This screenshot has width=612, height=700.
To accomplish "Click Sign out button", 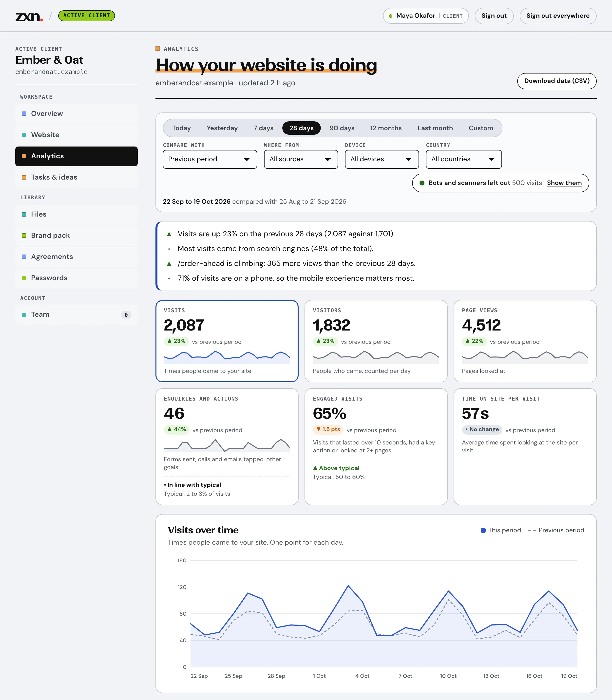I will pos(494,16).
